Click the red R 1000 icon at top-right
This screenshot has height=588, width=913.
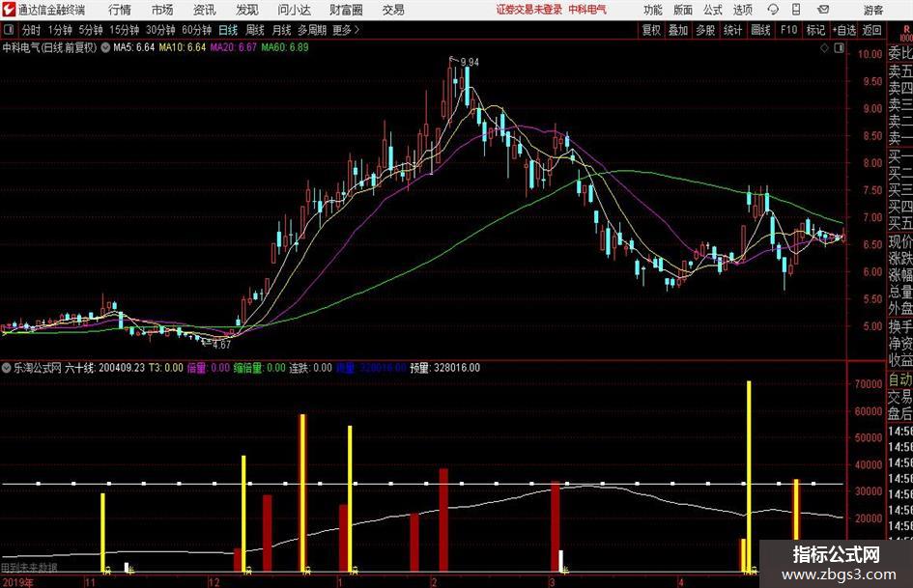(x=906, y=33)
